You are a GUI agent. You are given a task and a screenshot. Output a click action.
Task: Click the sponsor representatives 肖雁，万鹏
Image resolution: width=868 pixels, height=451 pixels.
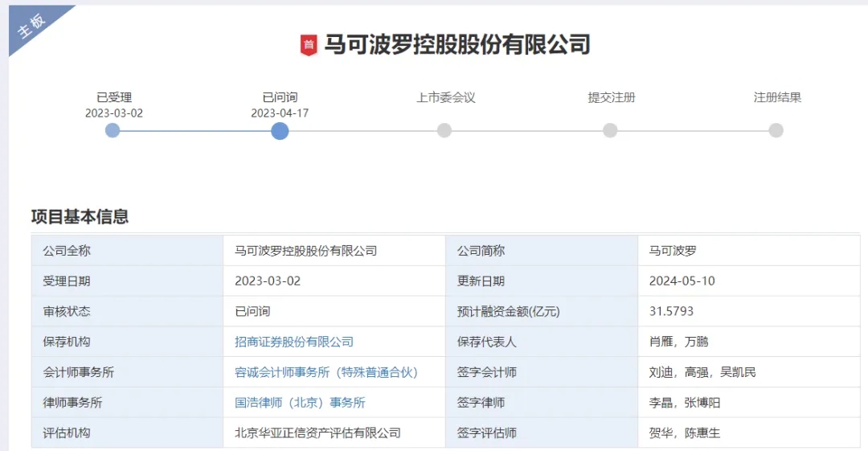point(678,342)
